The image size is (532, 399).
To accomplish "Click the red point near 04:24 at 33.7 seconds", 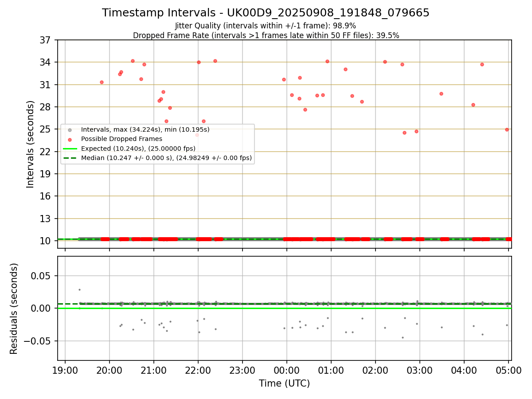I will pos(482,64).
